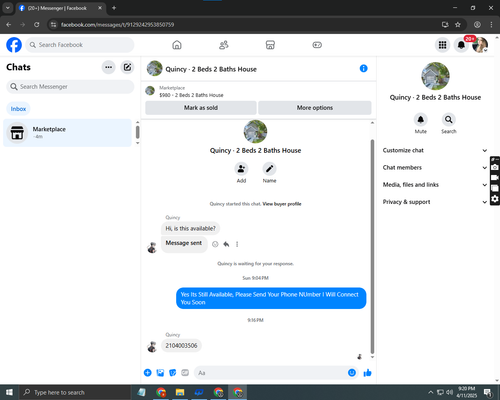Click the Facebook logo icon
This screenshot has height=400, width=500.
coord(14,45)
